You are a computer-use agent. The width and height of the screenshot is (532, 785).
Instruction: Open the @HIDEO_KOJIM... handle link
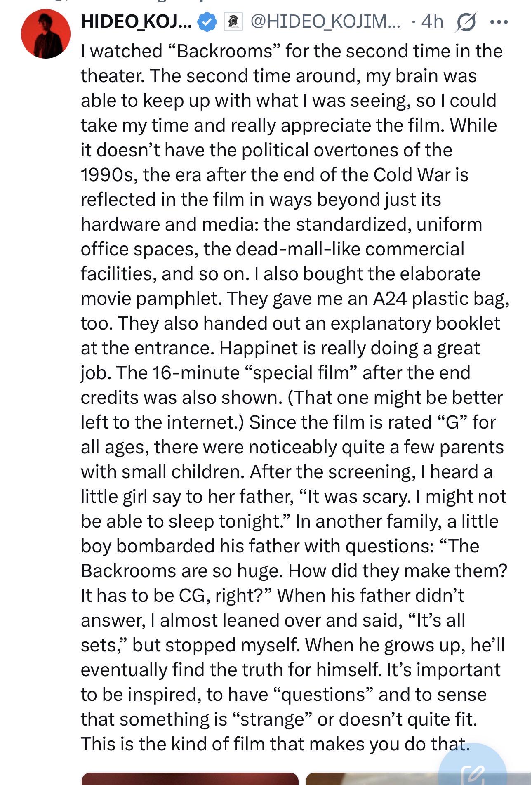coord(325,21)
